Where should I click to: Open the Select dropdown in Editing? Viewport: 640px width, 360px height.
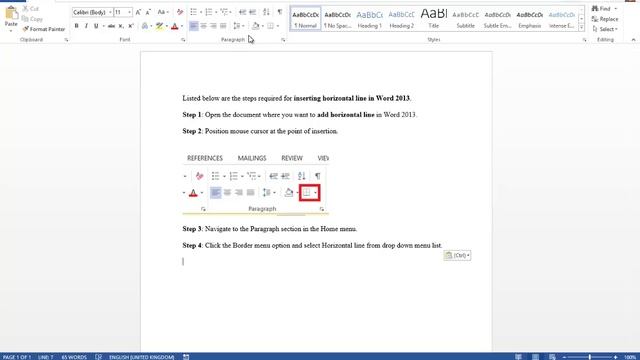point(605,29)
